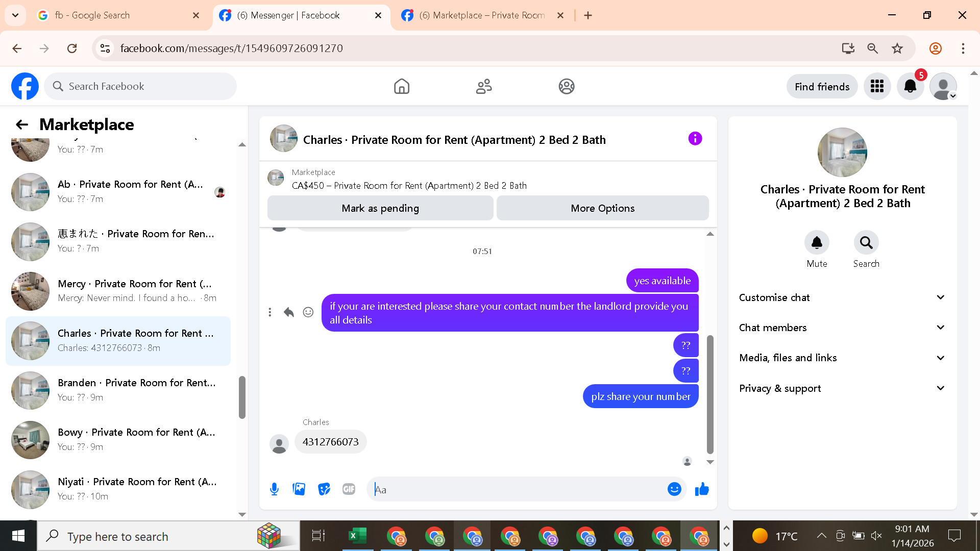Click the Mark as pending button
Image resolution: width=980 pixels, height=551 pixels.
[x=380, y=208]
